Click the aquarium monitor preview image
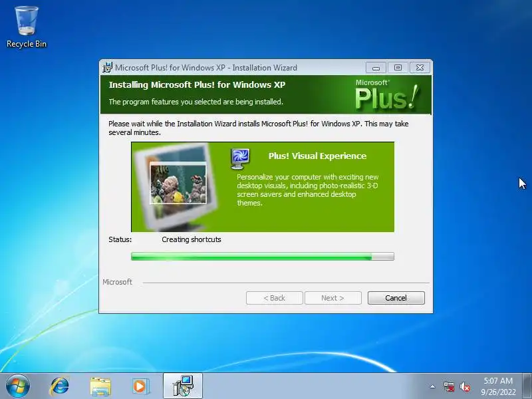Viewport: 532px width, 399px height. click(176, 187)
